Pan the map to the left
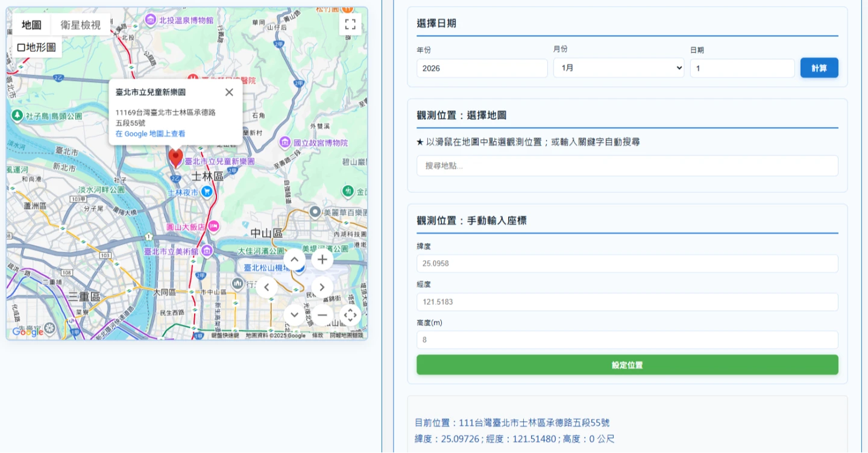The image size is (868, 453). tap(266, 287)
